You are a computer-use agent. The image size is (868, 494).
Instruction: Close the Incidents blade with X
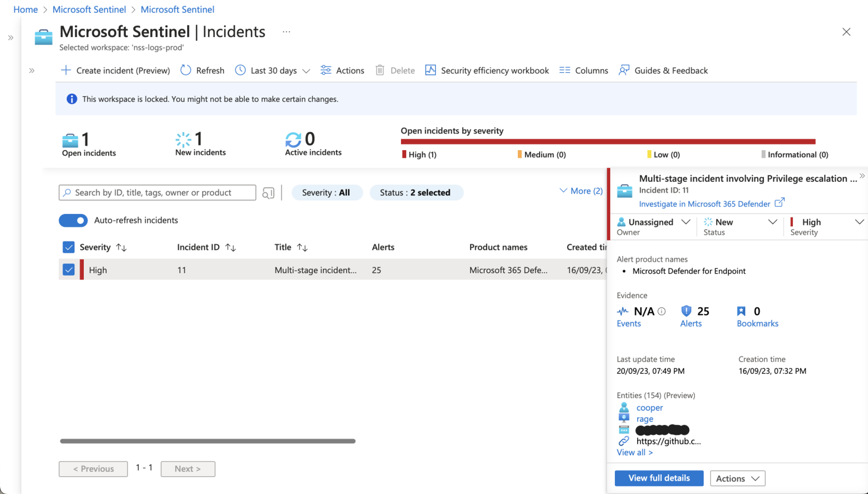(846, 32)
